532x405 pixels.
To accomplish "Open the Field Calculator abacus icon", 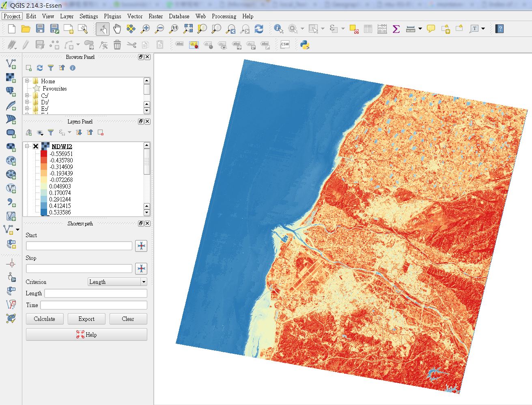I will pos(382,29).
